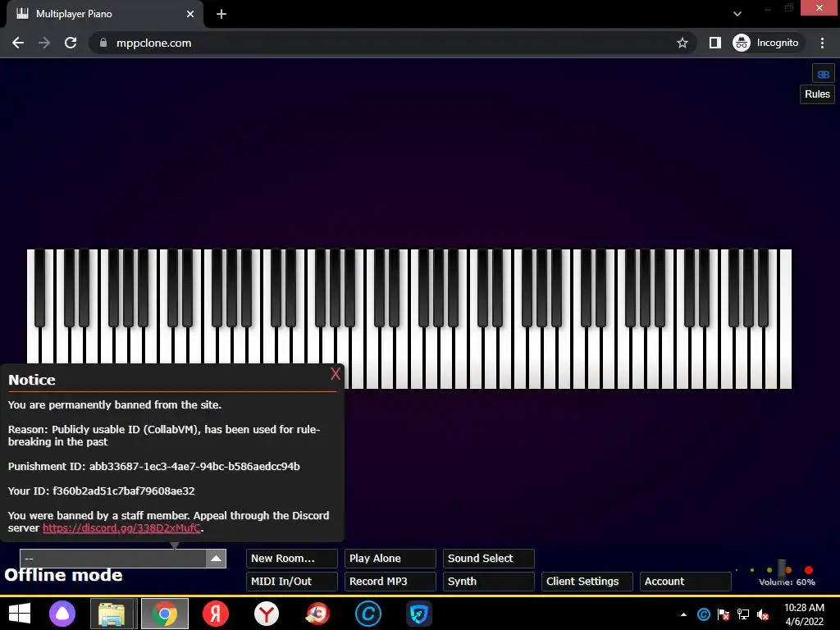
Task: Click the New Room... button
Action: pyautogui.click(x=291, y=558)
